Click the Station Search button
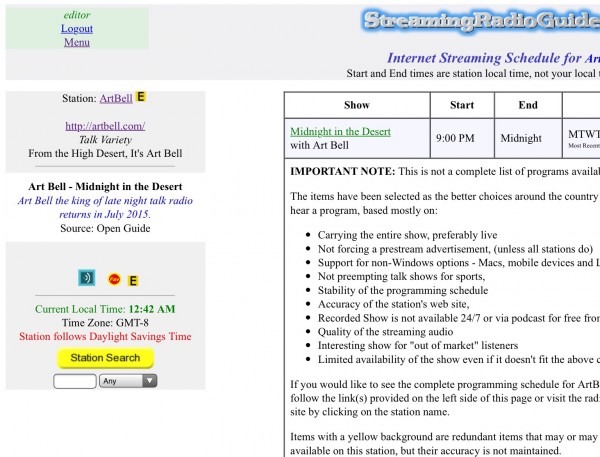 [x=105, y=358]
